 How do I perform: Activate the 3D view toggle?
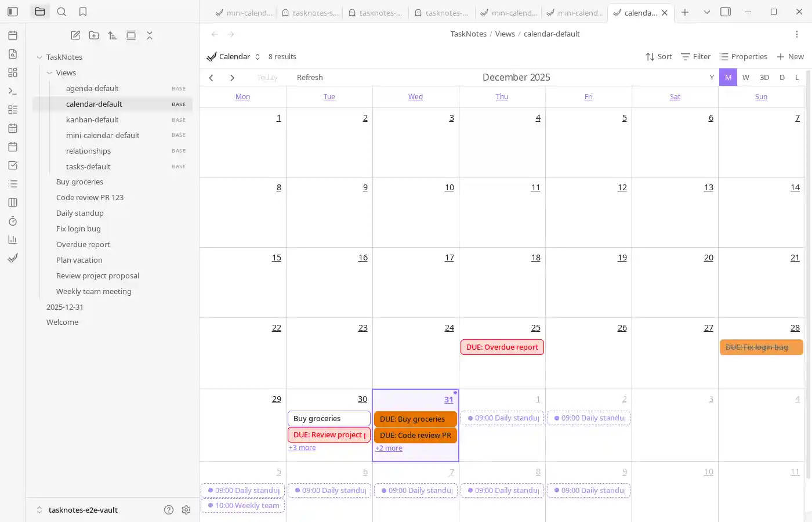click(764, 77)
